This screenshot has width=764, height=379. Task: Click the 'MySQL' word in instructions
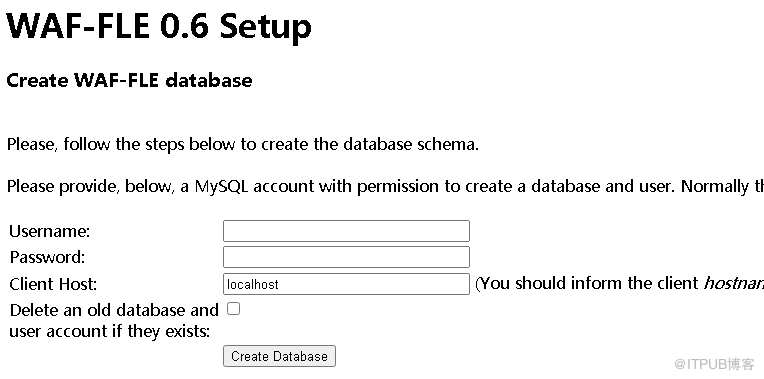pos(222,187)
